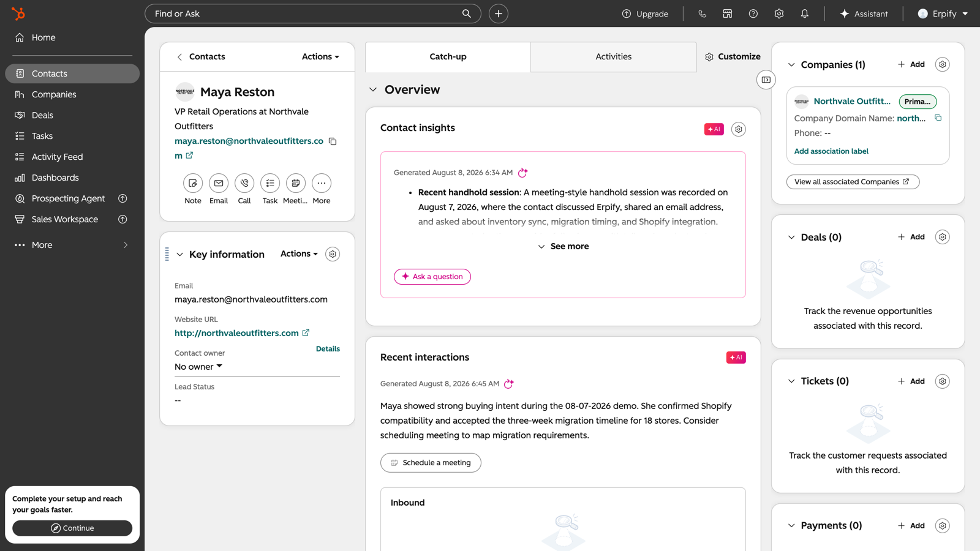The width and height of the screenshot is (980, 551).
Task: Open Key information Actions dropdown
Action: (299, 253)
